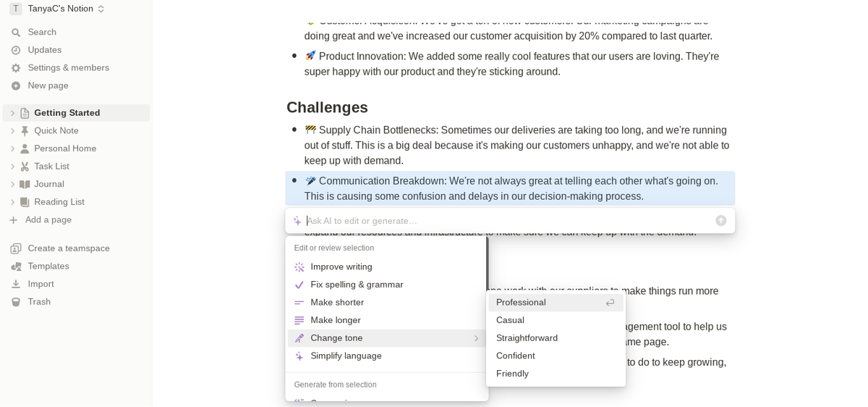Click the Trash icon in sidebar

tap(16, 302)
